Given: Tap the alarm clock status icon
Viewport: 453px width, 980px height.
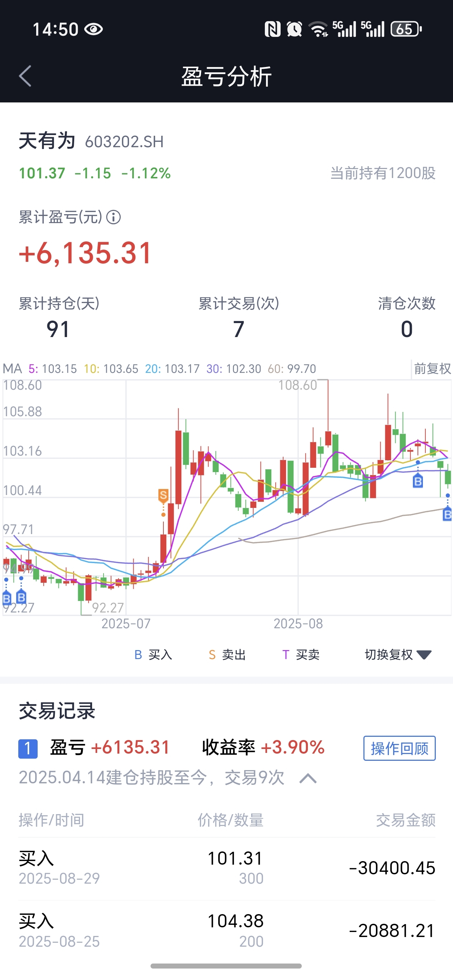Looking at the screenshot, I should click(x=294, y=29).
